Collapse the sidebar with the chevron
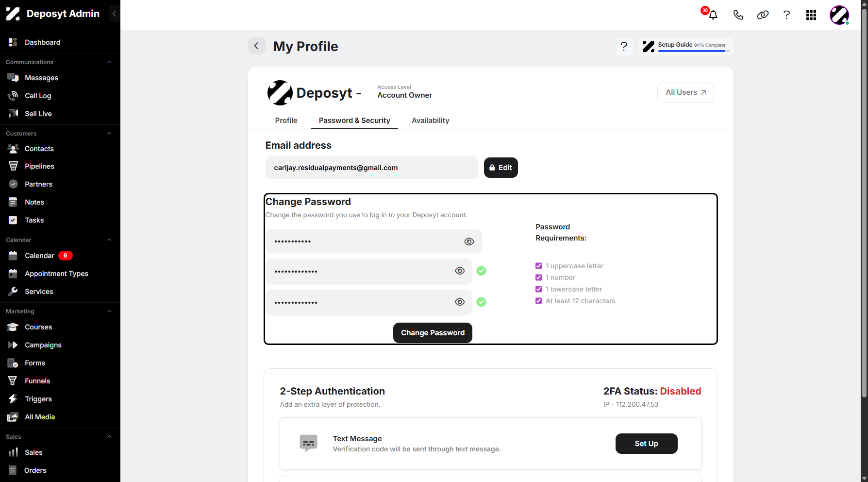The height and width of the screenshot is (482, 868). pyautogui.click(x=114, y=14)
